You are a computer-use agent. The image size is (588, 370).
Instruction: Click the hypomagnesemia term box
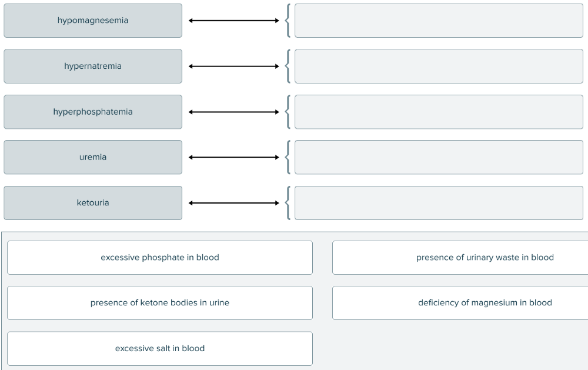tap(93, 21)
